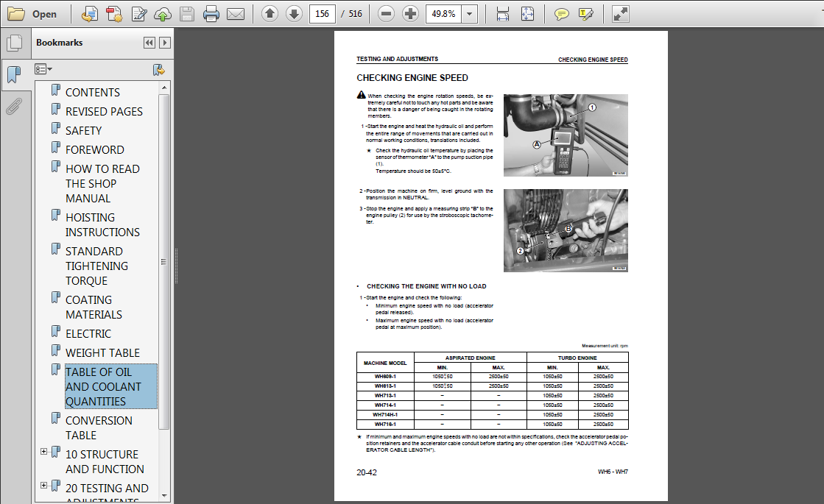Viewport: 824px width, 504px height.
Task: Open the zoom level dropdown arrow
Action: click(470, 14)
